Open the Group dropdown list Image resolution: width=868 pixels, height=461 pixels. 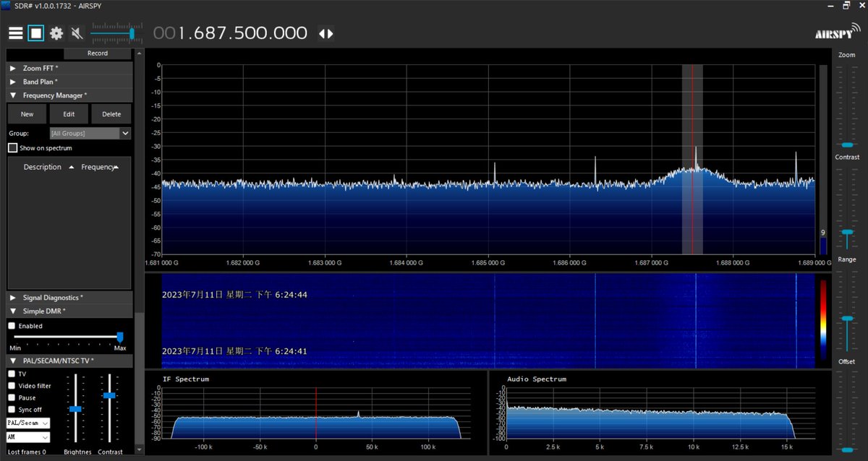[x=90, y=134]
